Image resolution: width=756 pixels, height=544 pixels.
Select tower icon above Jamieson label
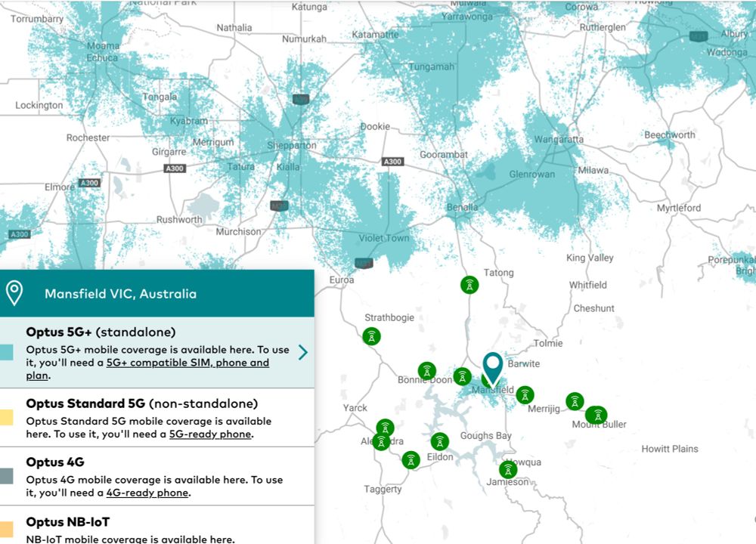(508, 469)
